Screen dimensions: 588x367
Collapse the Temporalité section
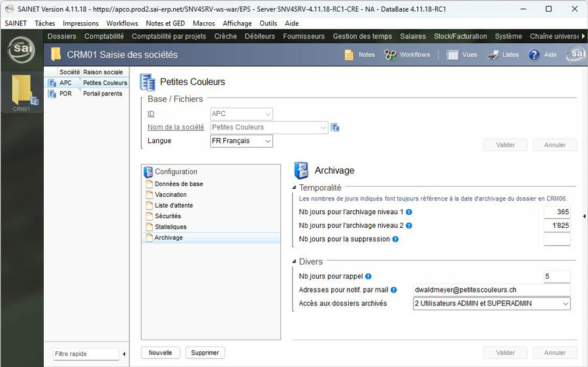click(x=294, y=187)
